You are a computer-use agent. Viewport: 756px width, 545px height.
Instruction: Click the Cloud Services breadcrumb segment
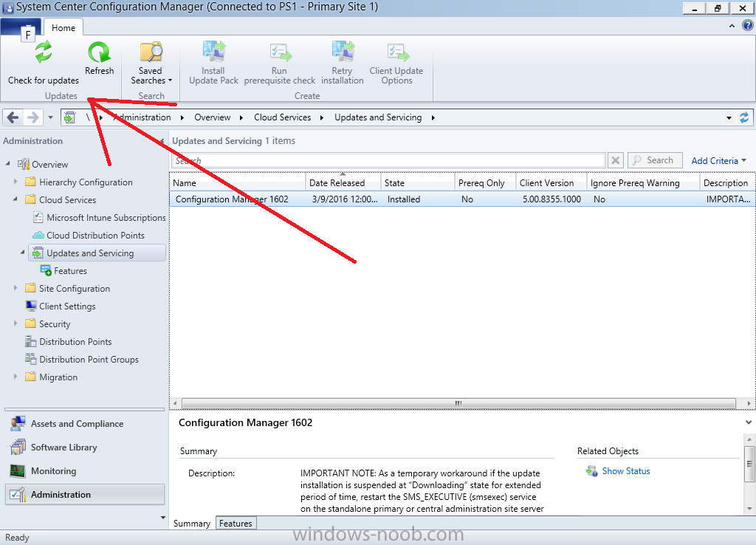pyautogui.click(x=283, y=117)
